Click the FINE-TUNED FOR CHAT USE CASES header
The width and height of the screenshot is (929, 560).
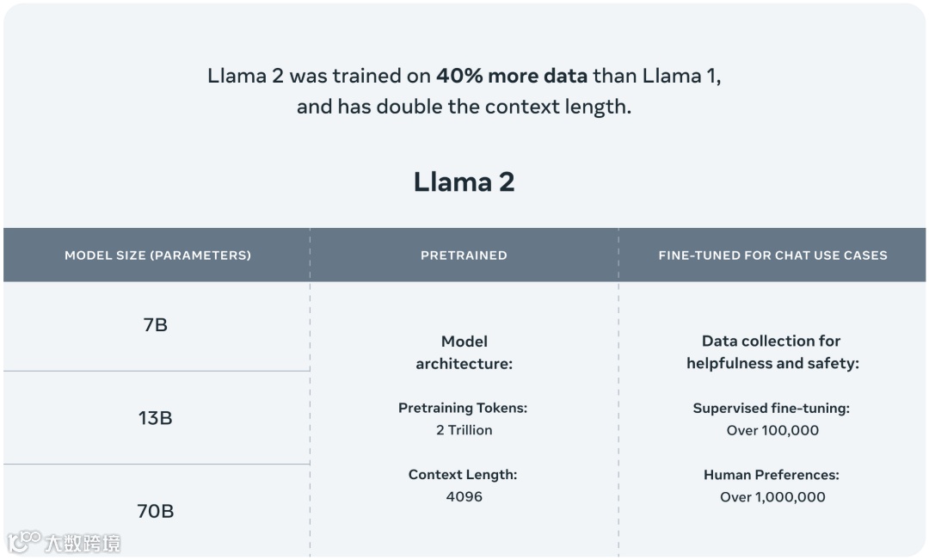pos(772,255)
